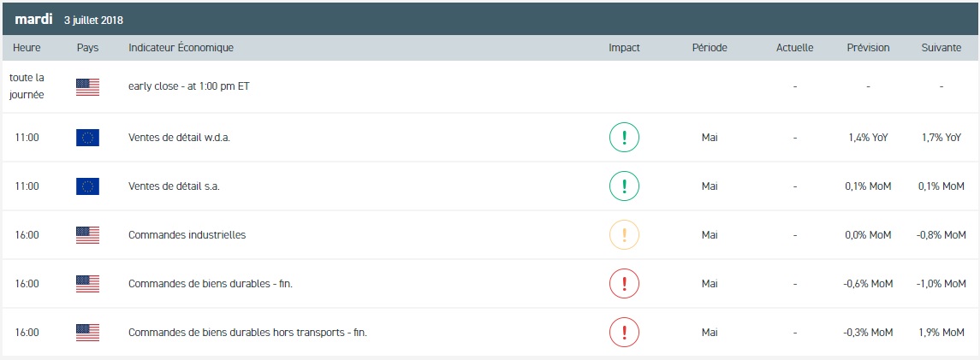Click the Impact column header
Image resolution: width=980 pixels, height=360 pixels.
click(x=624, y=48)
